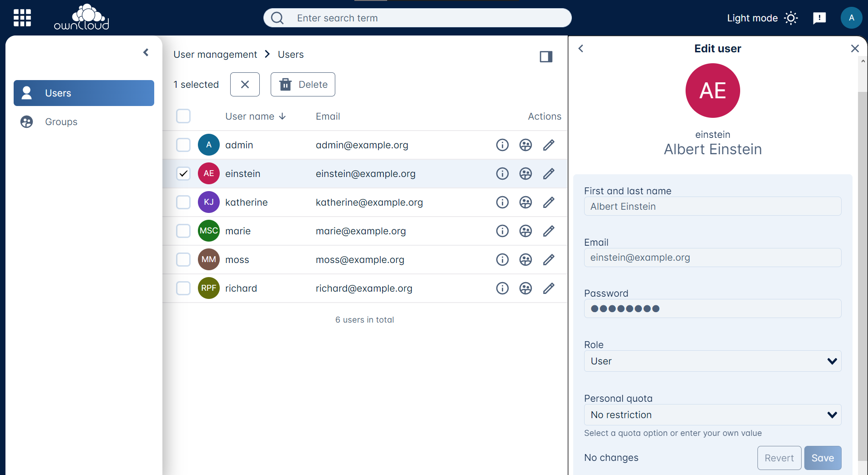Screen dimensions: 868x475
Task: Expand the Role dropdown
Action: tap(712, 361)
